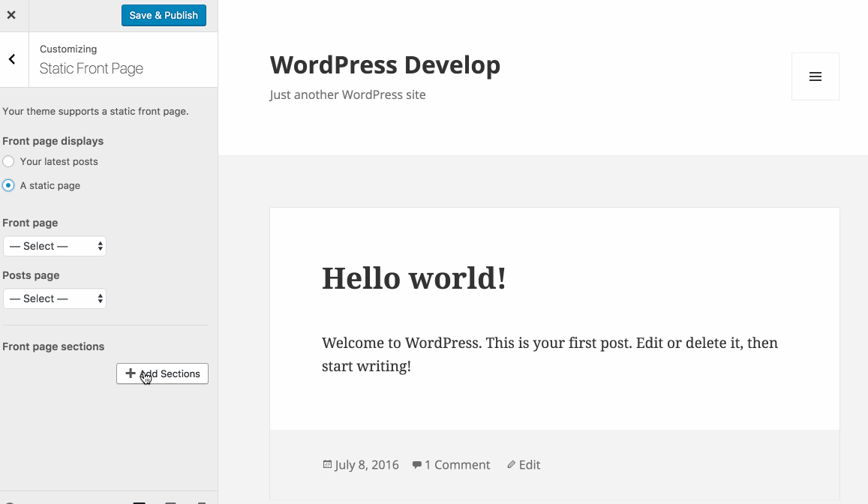The height and width of the screenshot is (504, 868).
Task: Open the site's hamburger menu toggle
Action: [815, 76]
